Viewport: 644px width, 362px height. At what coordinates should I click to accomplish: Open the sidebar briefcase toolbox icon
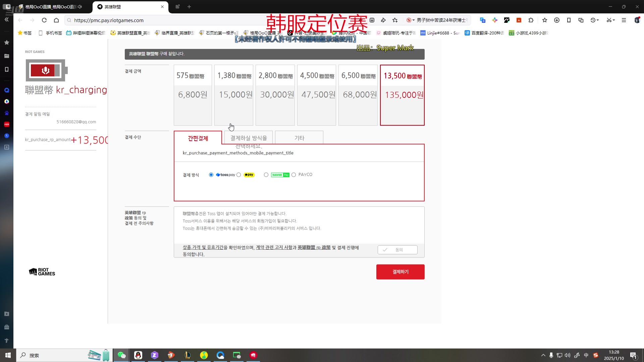pyautogui.click(x=7, y=327)
